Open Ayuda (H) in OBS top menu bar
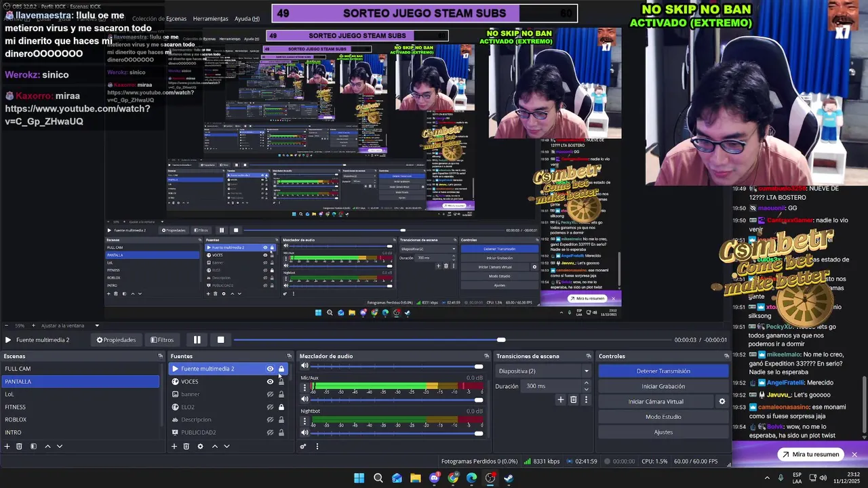This screenshot has width=868, height=488. coord(247,19)
